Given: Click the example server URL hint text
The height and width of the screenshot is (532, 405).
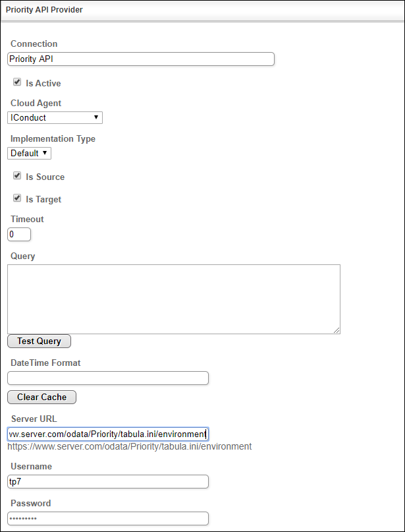Looking at the screenshot, I should point(130,446).
